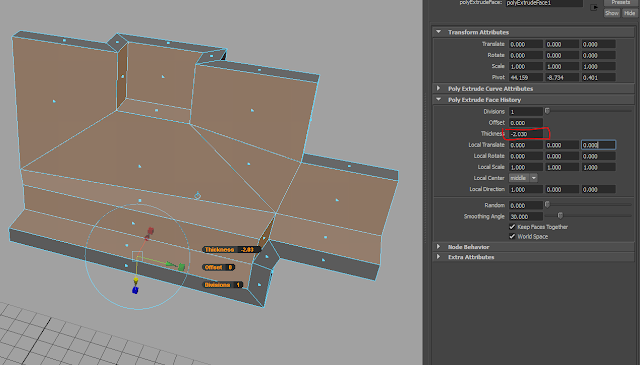The width and height of the screenshot is (640, 365).
Task: Click the Local Scale X field
Action: (526, 167)
